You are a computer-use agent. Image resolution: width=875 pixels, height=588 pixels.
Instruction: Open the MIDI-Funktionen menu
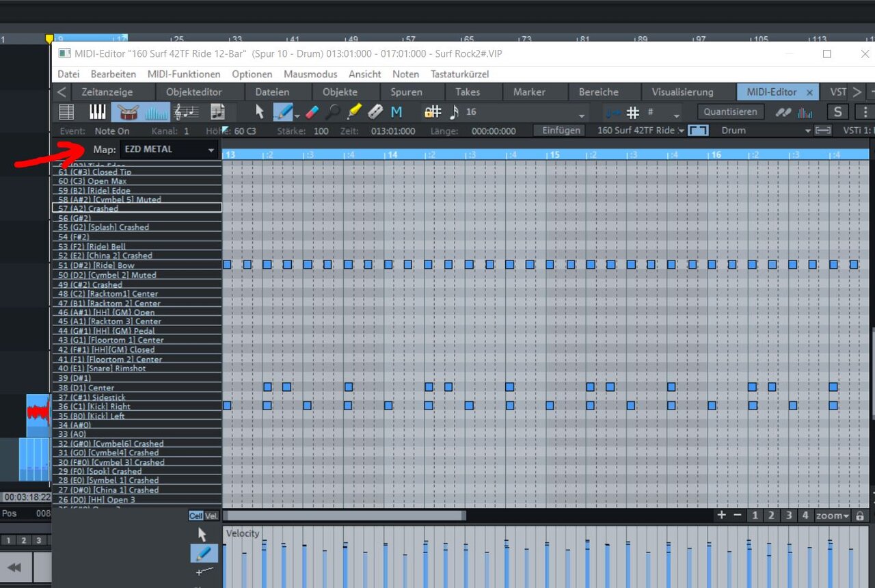click(x=184, y=74)
